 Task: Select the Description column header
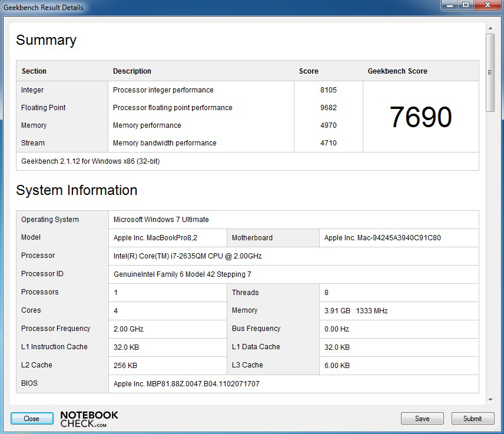[132, 71]
